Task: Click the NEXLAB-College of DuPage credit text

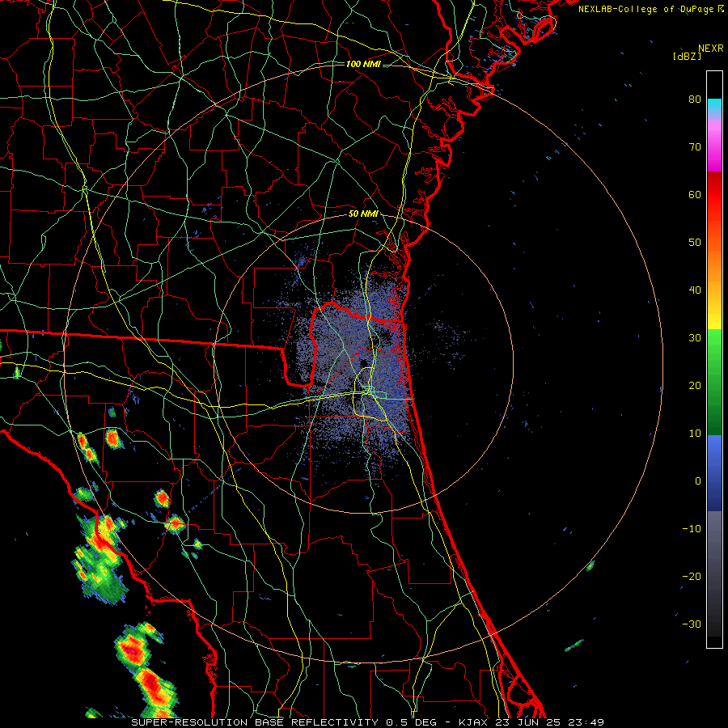Action: point(645,9)
